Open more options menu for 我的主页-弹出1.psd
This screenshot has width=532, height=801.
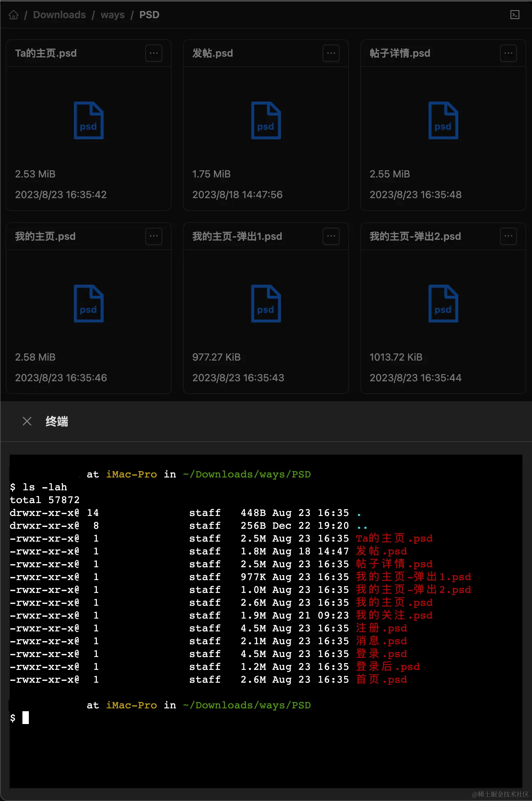point(331,236)
